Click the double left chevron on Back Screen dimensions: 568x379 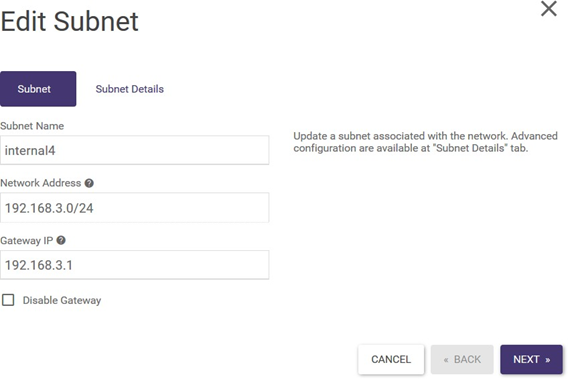(x=446, y=360)
